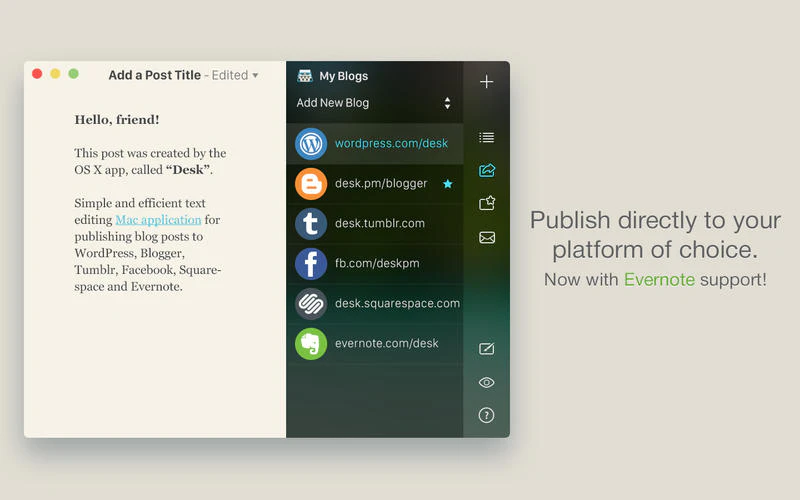Select the share/publish icon in sidebar
Image resolution: width=800 pixels, height=500 pixels.
click(487, 170)
